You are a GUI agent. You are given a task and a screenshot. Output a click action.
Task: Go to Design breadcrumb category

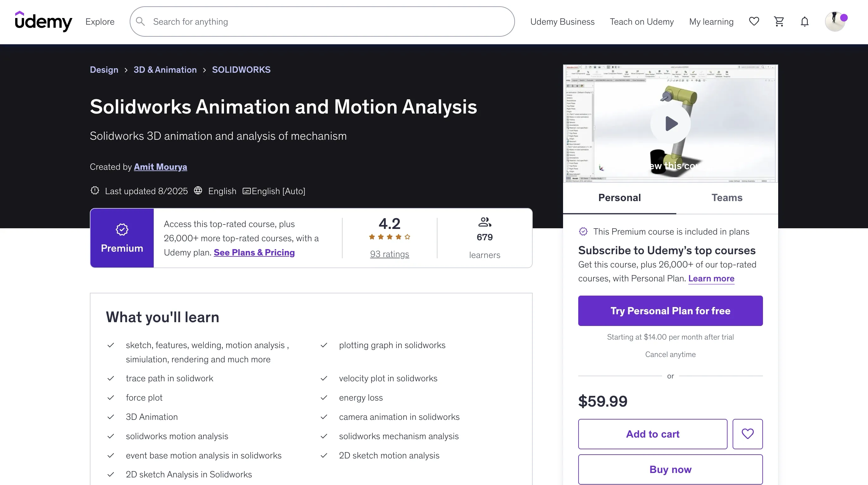tap(104, 70)
